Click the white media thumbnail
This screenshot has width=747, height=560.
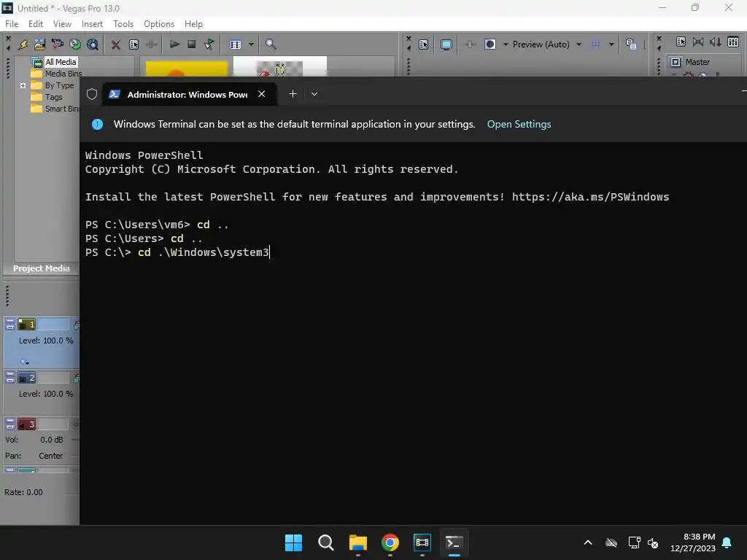click(x=279, y=66)
